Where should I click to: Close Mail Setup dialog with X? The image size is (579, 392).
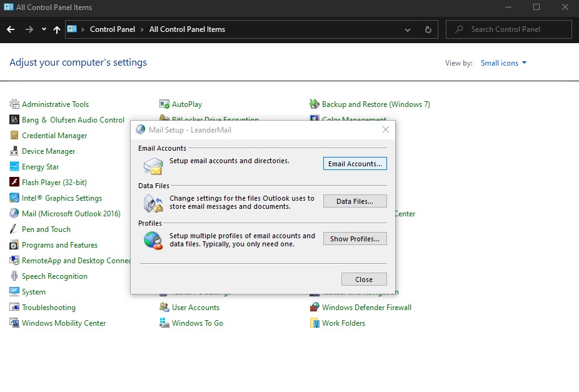tap(386, 129)
